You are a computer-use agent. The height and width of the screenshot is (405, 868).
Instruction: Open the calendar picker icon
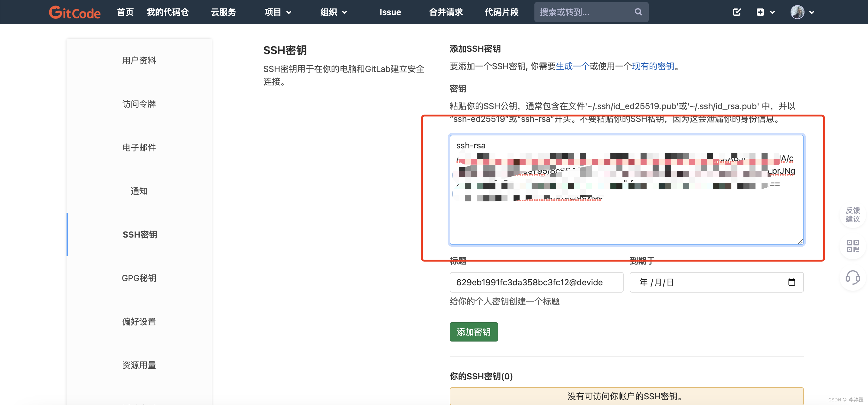[791, 282]
